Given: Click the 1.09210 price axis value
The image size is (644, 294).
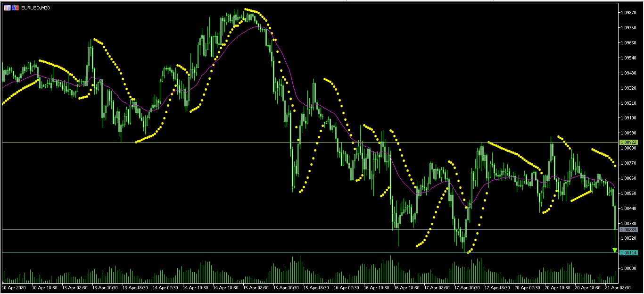Looking at the screenshot, I should point(629,103).
